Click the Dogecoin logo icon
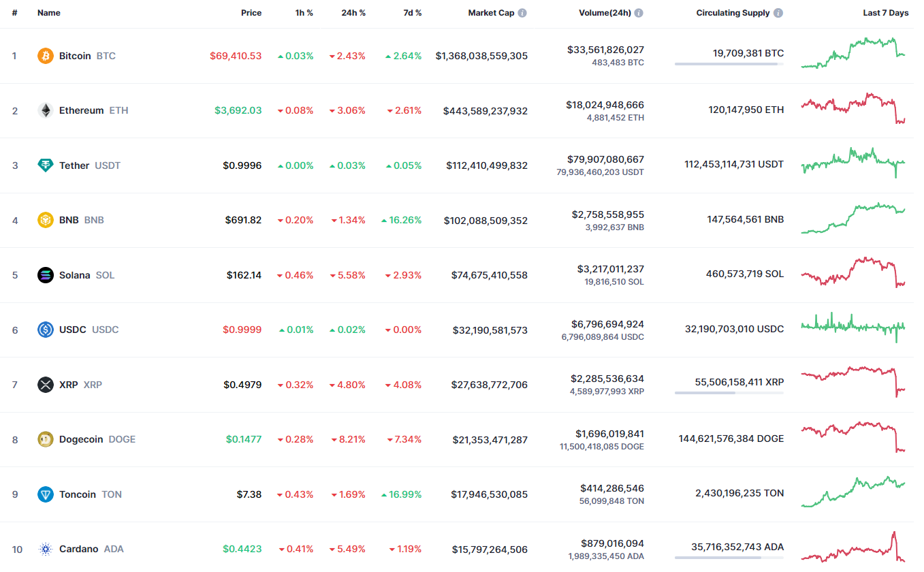This screenshot has width=924, height=572. pos(46,439)
